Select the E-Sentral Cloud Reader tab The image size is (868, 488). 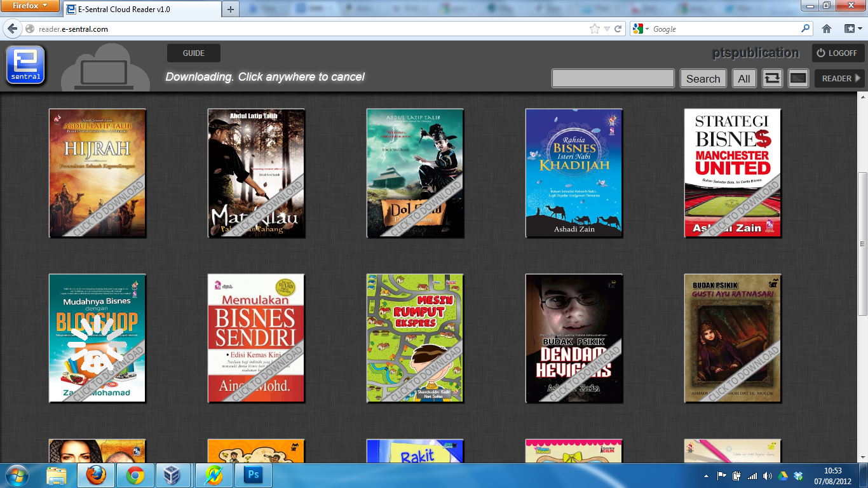pos(141,9)
